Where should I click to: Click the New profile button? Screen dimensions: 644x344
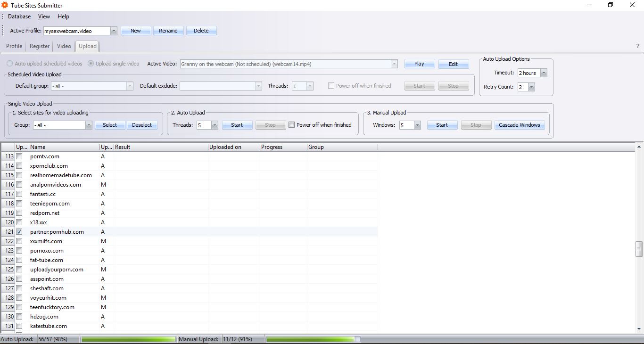(136, 31)
